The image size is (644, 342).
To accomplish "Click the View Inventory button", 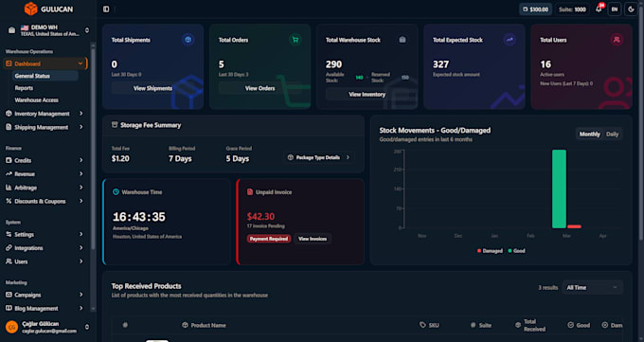I will (x=367, y=95).
